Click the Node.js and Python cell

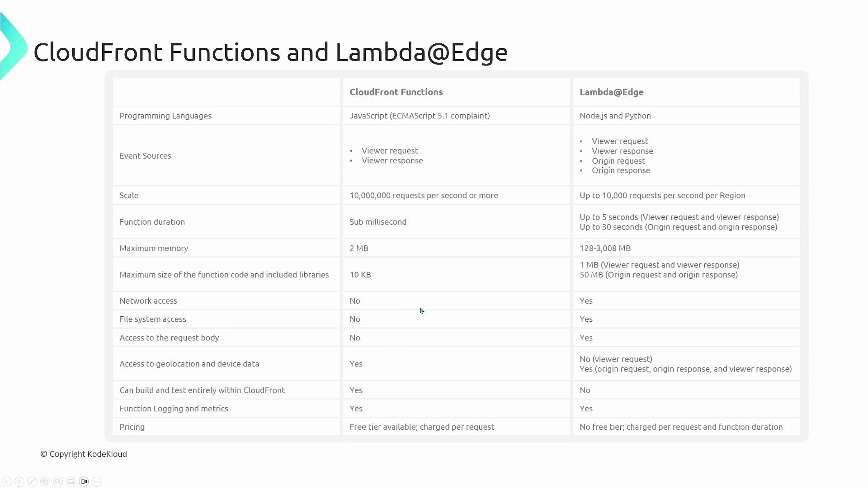615,116
